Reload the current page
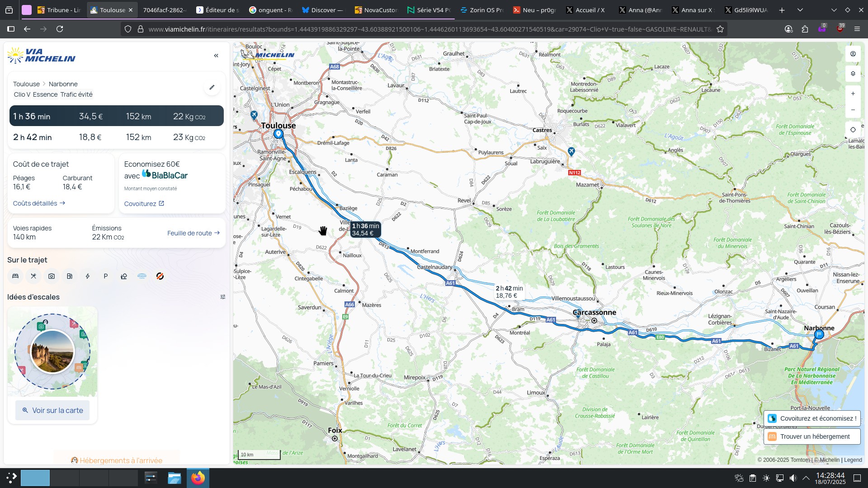 tap(60, 29)
